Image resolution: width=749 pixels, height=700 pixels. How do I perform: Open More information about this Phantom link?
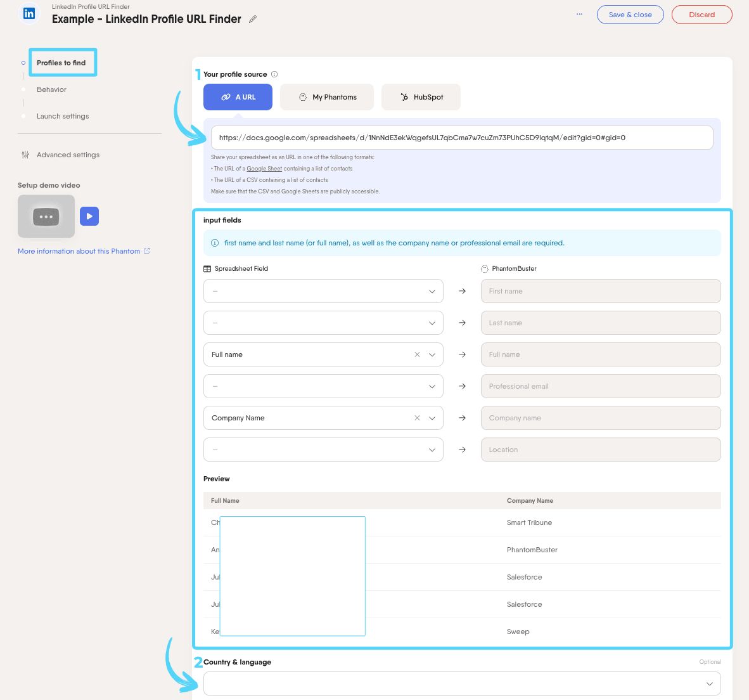pyautogui.click(x=79, y=251)
